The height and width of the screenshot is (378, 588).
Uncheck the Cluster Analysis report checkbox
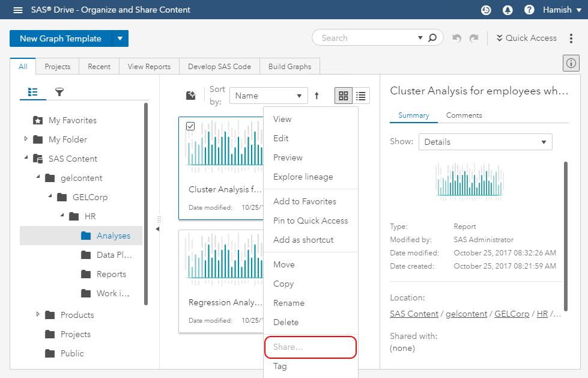[190, 126]
